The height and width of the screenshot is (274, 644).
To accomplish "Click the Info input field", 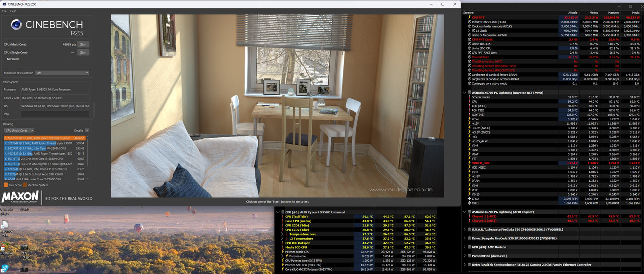I will coord(54,114).
